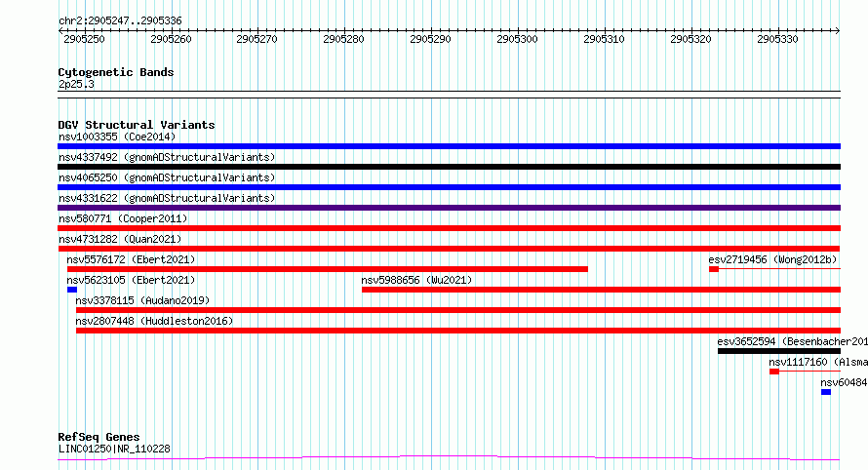Click the chr2:2905247..2905336 region label
This screenshot has width=868, height=470.
[120, 20]
